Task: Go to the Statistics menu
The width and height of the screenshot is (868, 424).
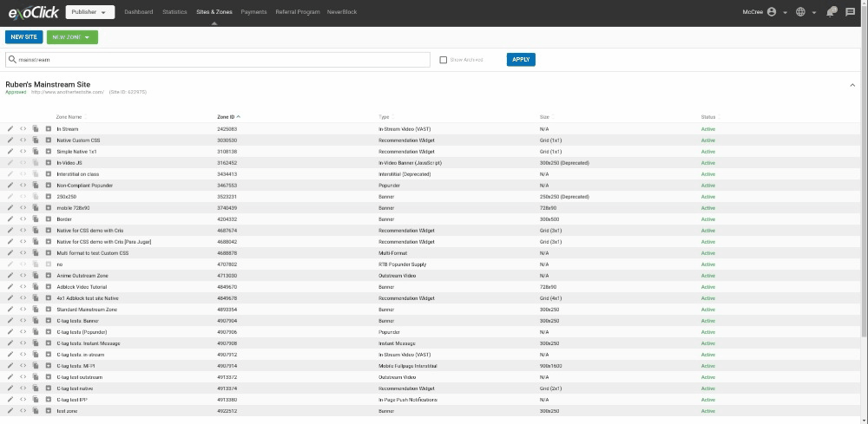Action: [174, 12]
